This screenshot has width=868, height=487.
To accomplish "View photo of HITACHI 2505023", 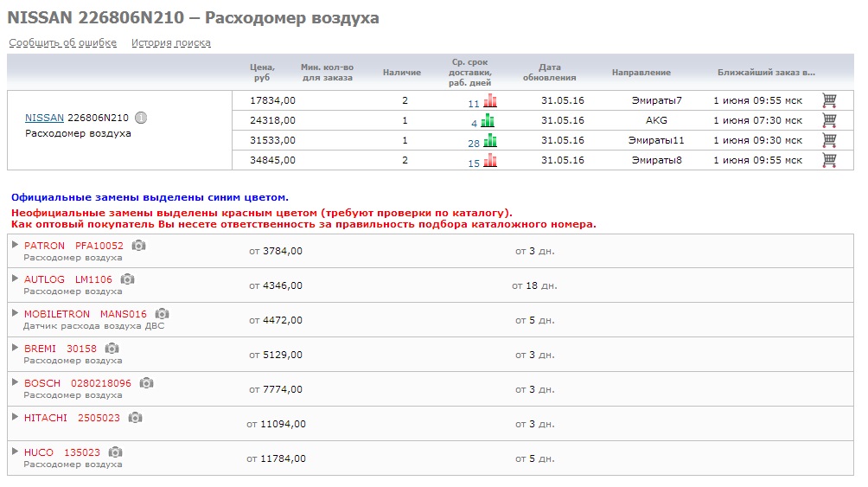I will coord(135,418).
